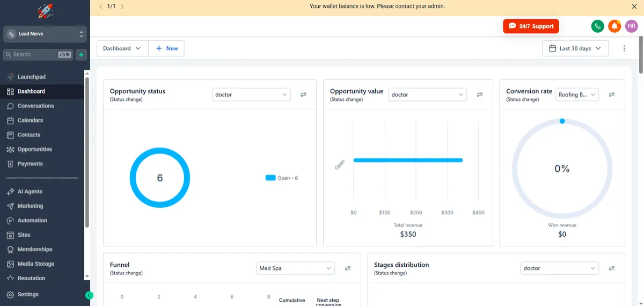Screen dimensions: 644x306
Task: Click the sidebar search field
Action: [x=38, y=54]
